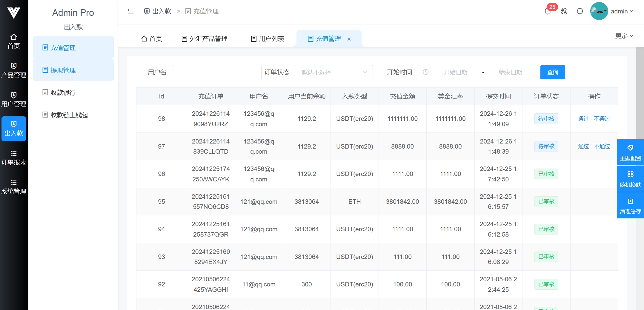Click the clock icon in the date range field
644x310 pixels.
click(426, 72)
